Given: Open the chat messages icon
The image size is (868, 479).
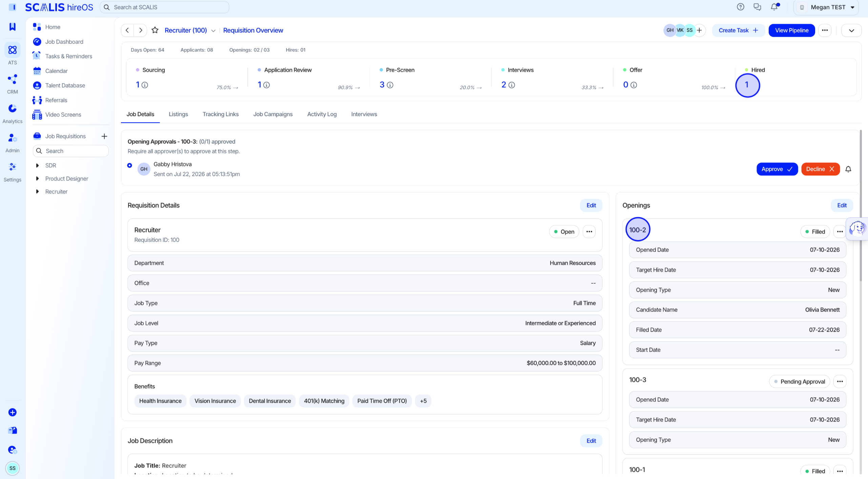Looking at the screenshot, I should [x=757, y=7].
